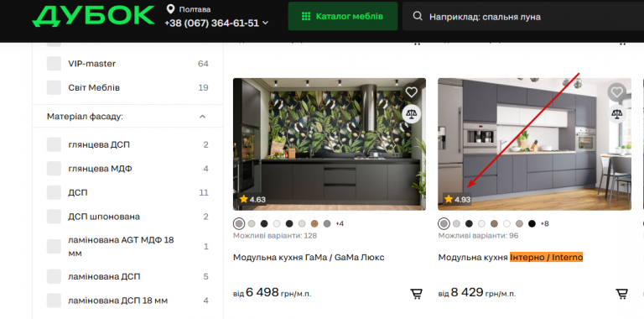The width and height of the screenshot is (644, 319).
Task: Check the Світ Меблів filter
Action: 54,87
